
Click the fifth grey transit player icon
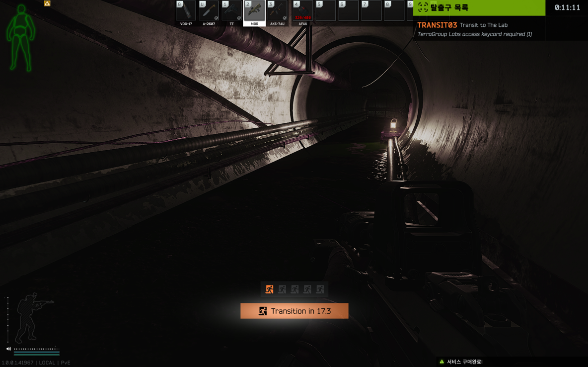point(320,289)
